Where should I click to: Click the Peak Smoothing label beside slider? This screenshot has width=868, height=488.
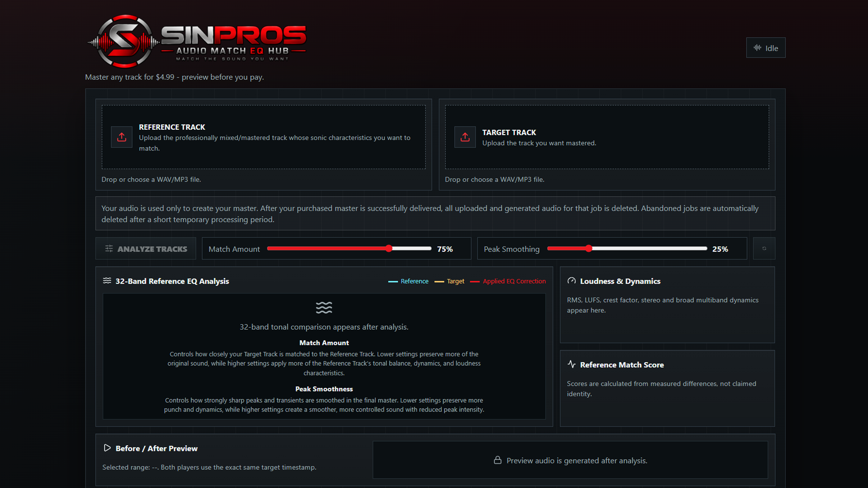[x=512, y=249]
